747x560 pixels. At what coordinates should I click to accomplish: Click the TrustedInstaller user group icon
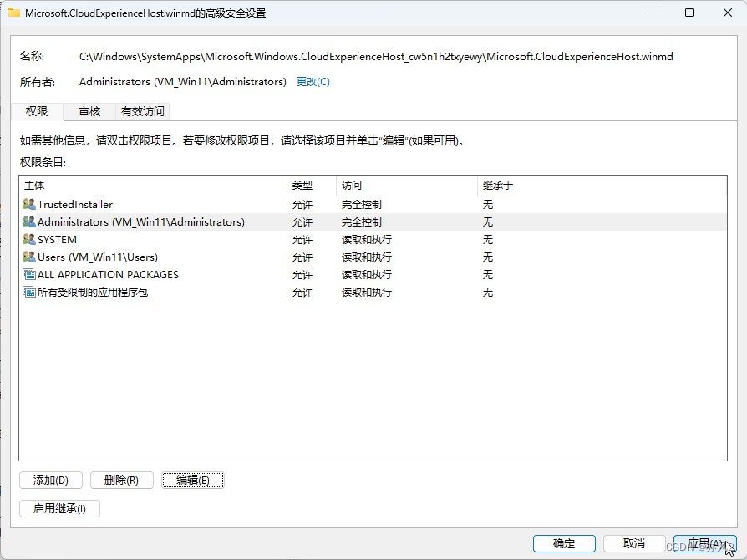(x=29, y=205)
